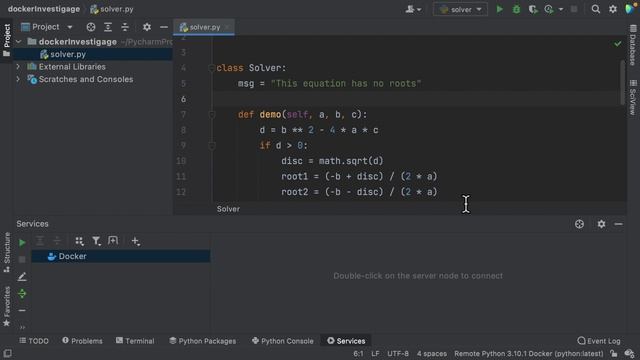Screen dimensions: 640x360
Task: Hide the Services panel
Action: point(618,224)
